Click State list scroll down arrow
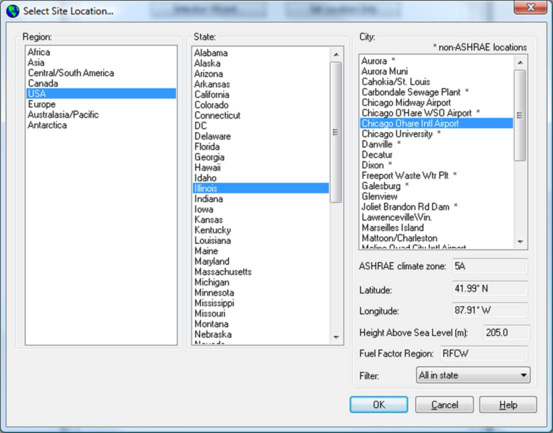553x433 pixels. [x=336, y=337]
